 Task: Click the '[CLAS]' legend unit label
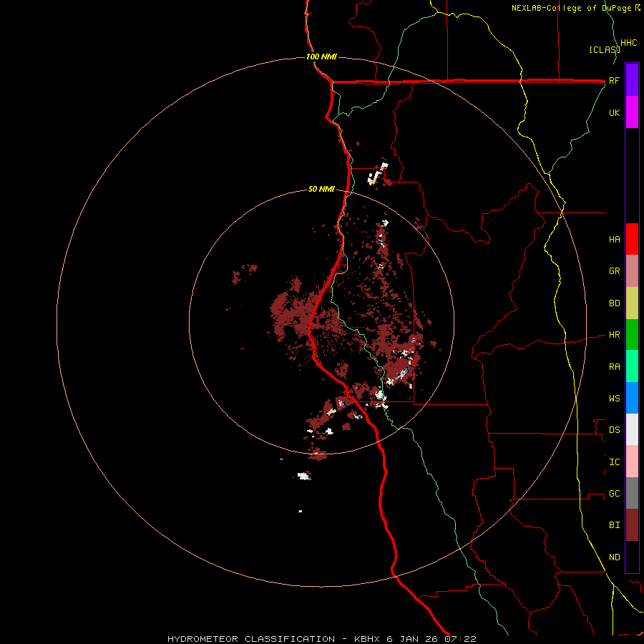pos(604,49)
